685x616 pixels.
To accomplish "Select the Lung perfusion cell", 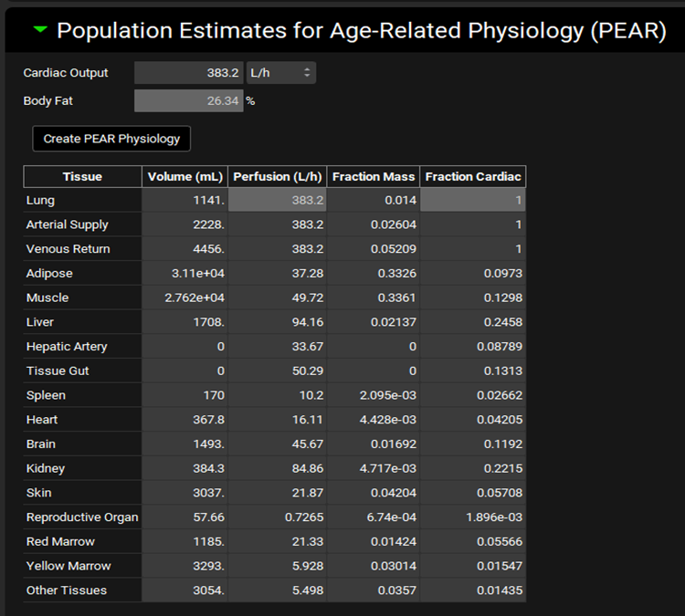I will tap(277, 201).
